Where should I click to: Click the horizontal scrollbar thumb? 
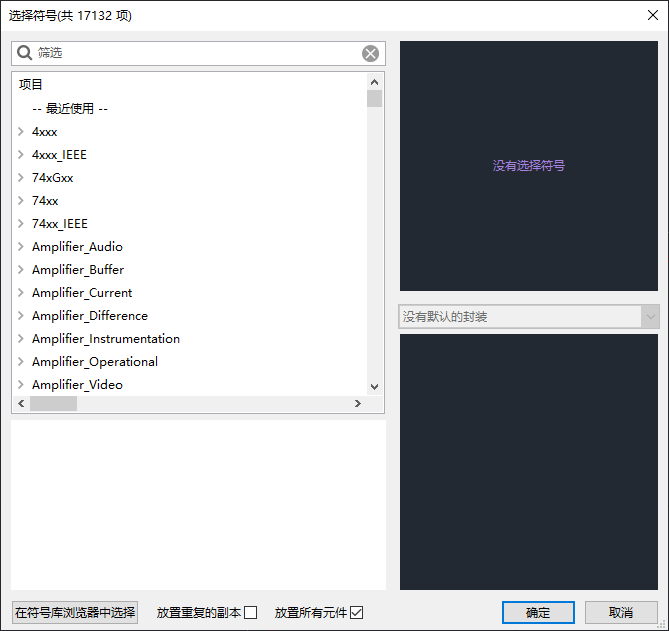pyautogui.click(x=53, y=404)
